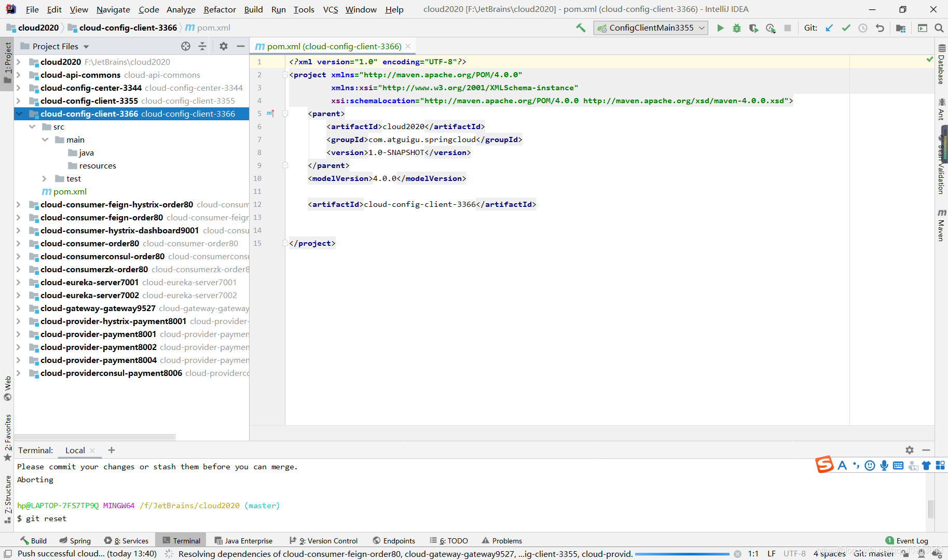Open the Refactor menu
Screen dimensions: 948x560
[x=219, y=9]
